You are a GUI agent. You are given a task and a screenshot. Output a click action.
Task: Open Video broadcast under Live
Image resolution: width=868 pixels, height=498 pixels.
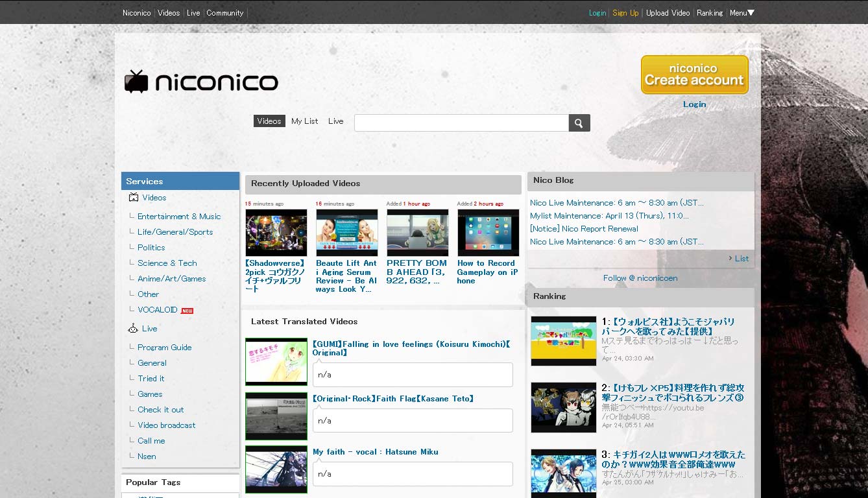tap(167, 425)
